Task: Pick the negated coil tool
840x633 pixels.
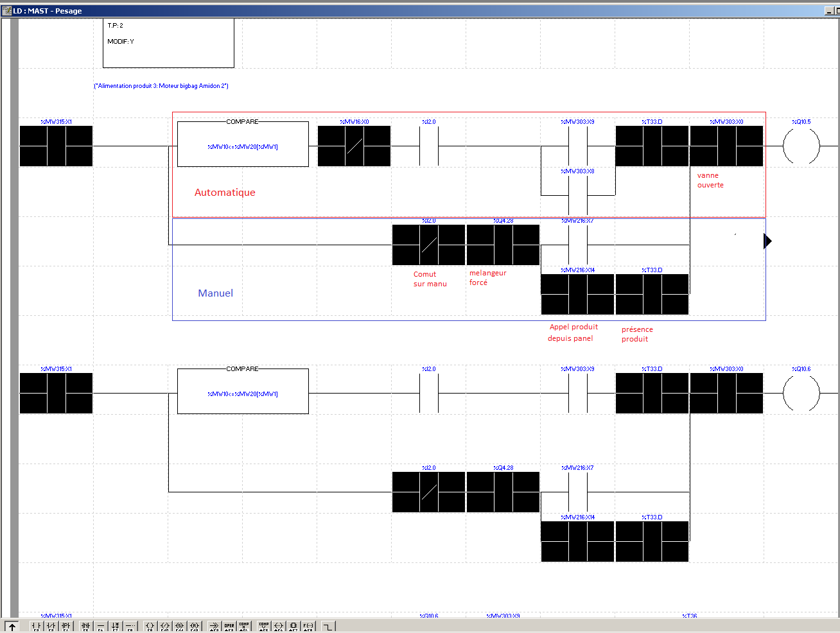Action: pyautogui.click(x=164, y=626)
